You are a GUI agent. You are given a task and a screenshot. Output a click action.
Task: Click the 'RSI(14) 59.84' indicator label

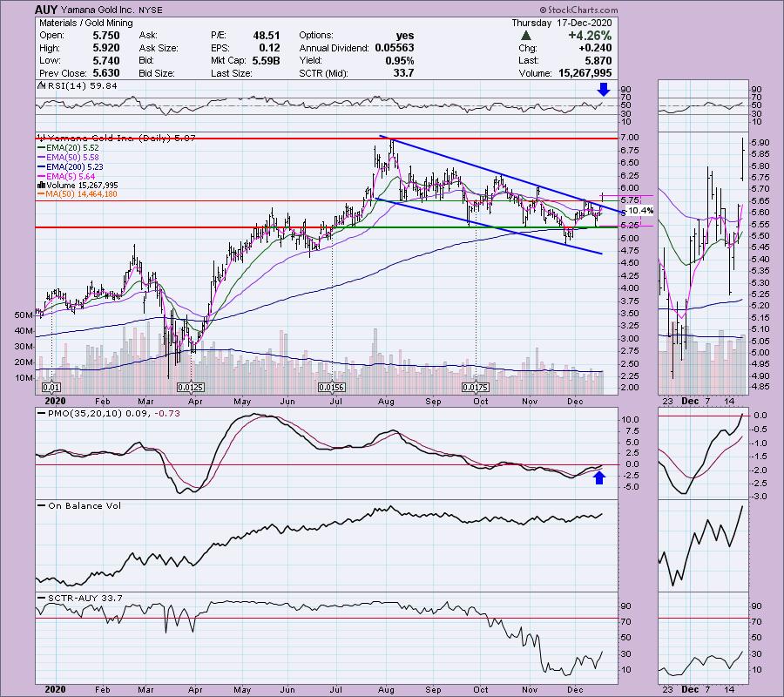click(x=83, y=86)
